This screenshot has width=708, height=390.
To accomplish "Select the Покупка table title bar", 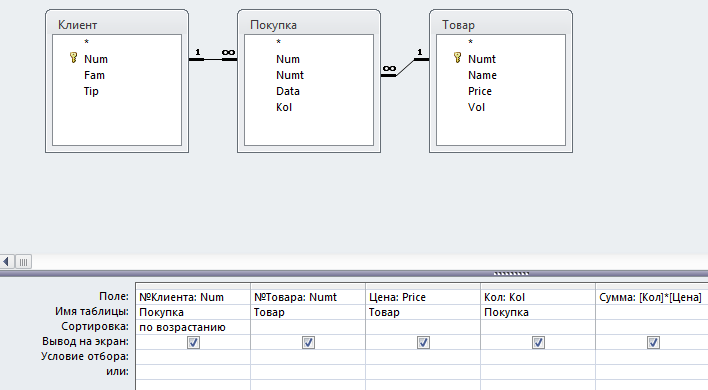I will tap(309, 24).
